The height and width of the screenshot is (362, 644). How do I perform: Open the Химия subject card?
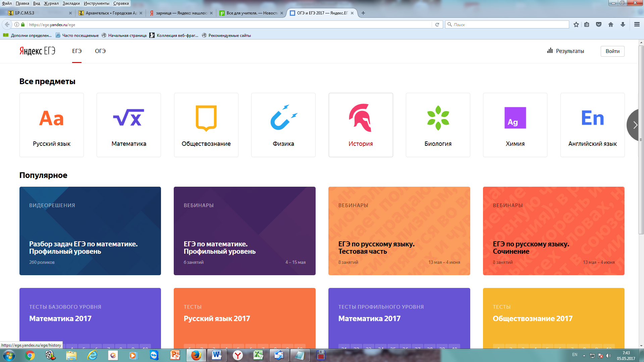tap(515, 125)
